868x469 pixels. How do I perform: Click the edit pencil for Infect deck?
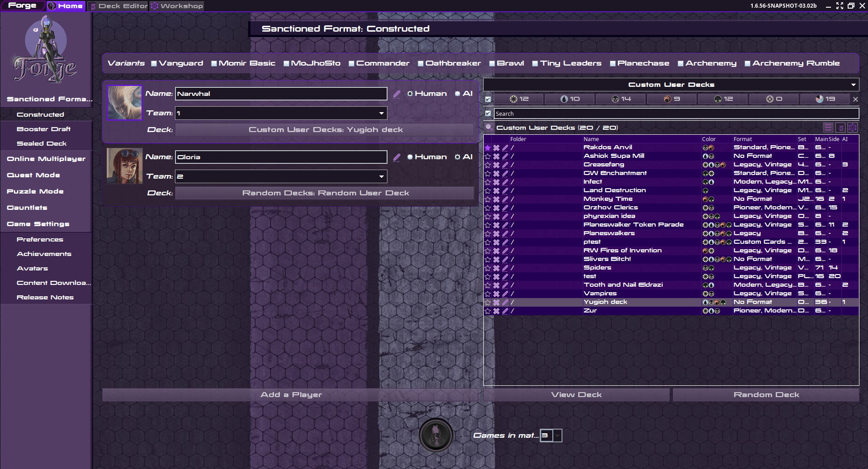(x=505, y=182)
